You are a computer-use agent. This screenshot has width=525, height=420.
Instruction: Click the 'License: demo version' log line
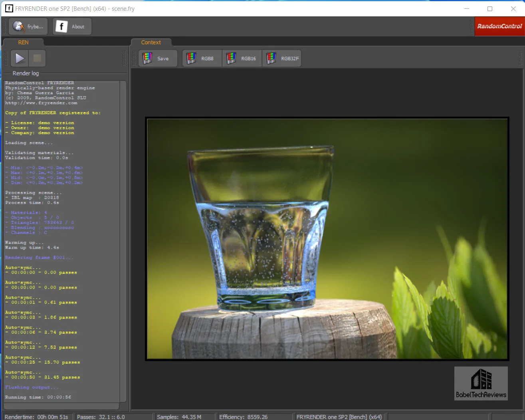[x=40, y=123]
